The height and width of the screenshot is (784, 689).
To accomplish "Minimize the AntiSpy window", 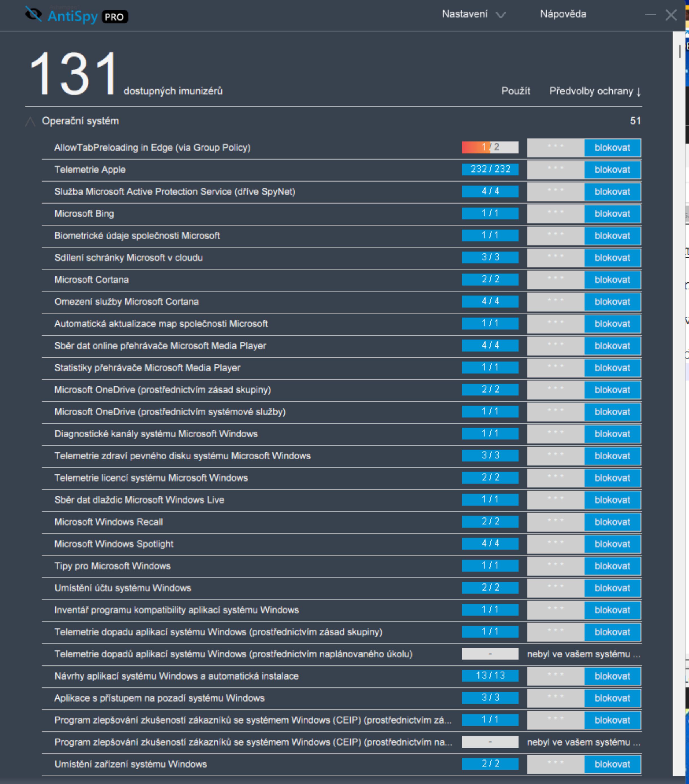I will tap(651, 15).
